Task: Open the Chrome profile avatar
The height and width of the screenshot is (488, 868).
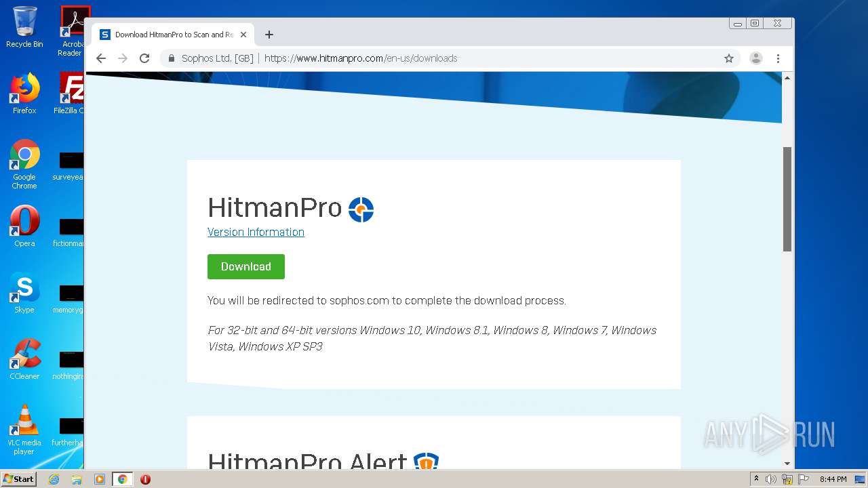Action: click(755, 58)
